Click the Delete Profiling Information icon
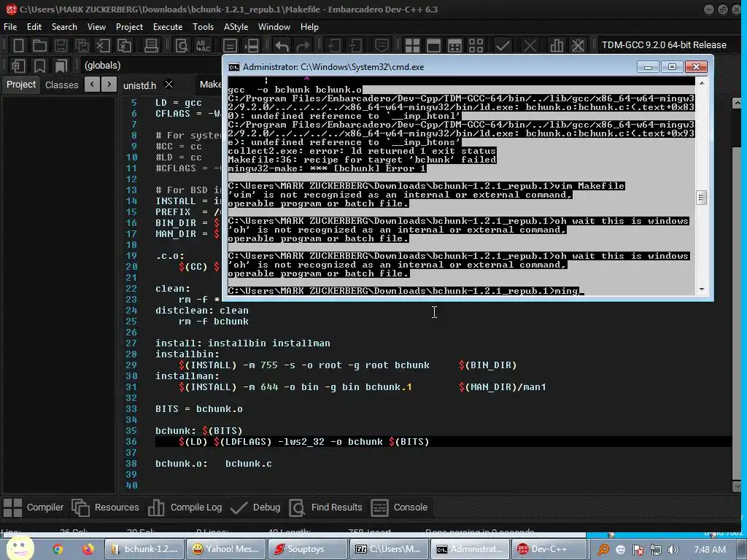 click(578, 46)
